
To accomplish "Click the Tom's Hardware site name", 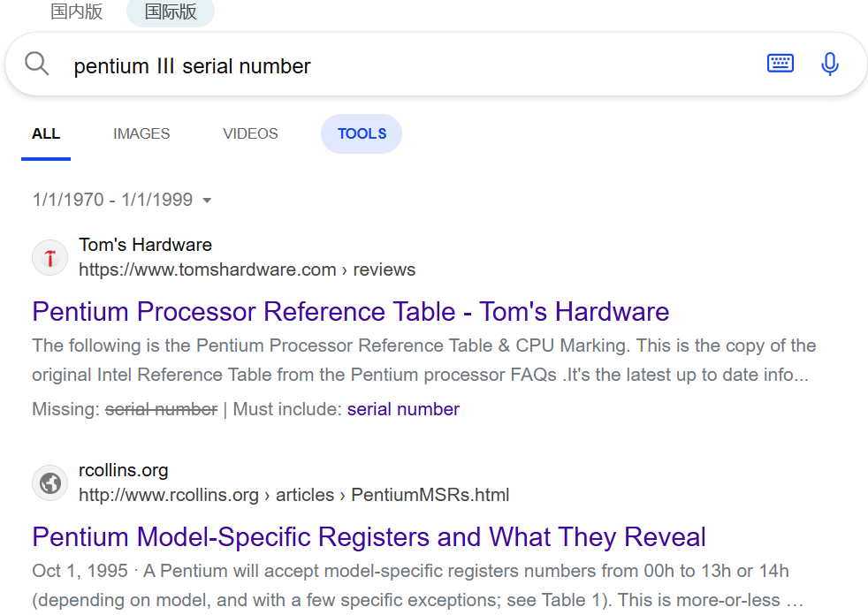I will click(145, 245).
